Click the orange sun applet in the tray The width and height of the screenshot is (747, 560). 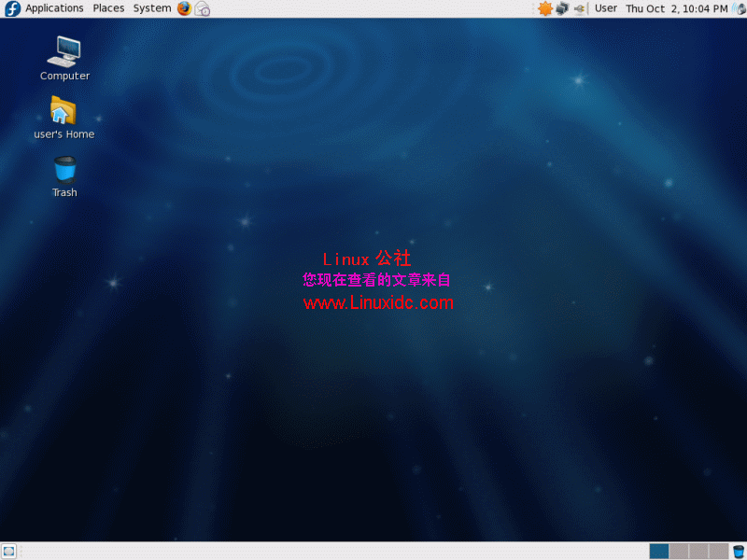point(544,8)
